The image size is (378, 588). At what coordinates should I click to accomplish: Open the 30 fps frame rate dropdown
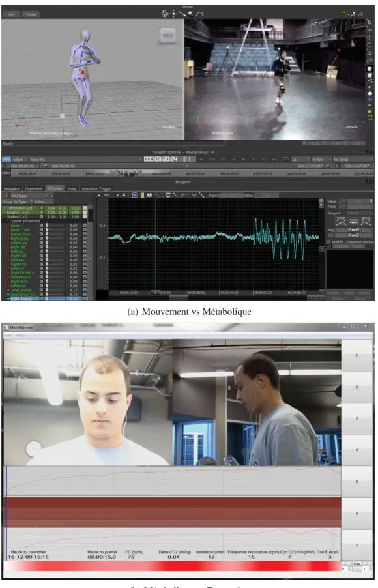321,159
